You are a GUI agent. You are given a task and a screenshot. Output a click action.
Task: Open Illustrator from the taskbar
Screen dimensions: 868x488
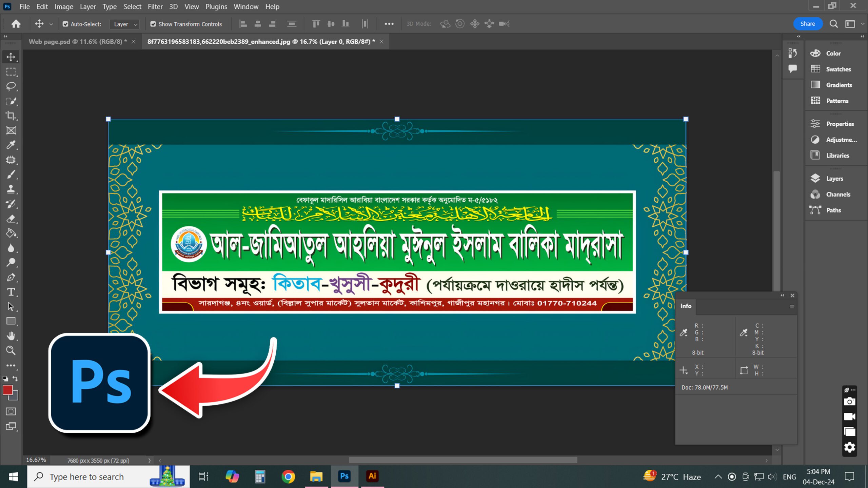(x=372, y=476)
